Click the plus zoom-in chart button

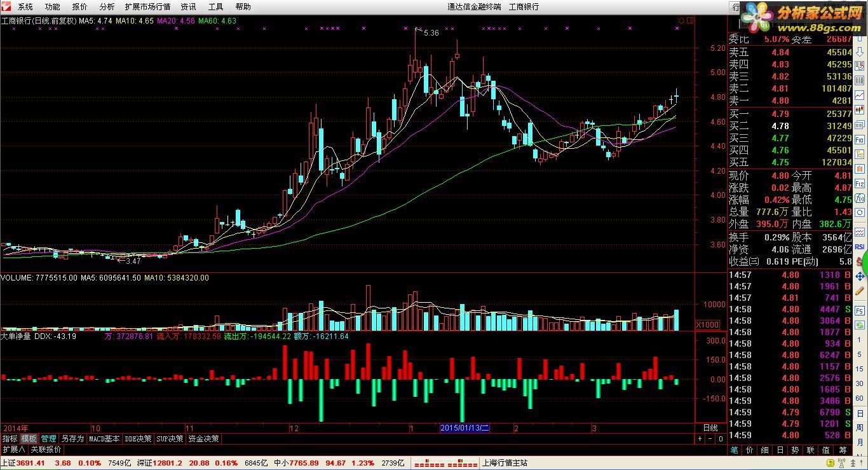(700, 439)
